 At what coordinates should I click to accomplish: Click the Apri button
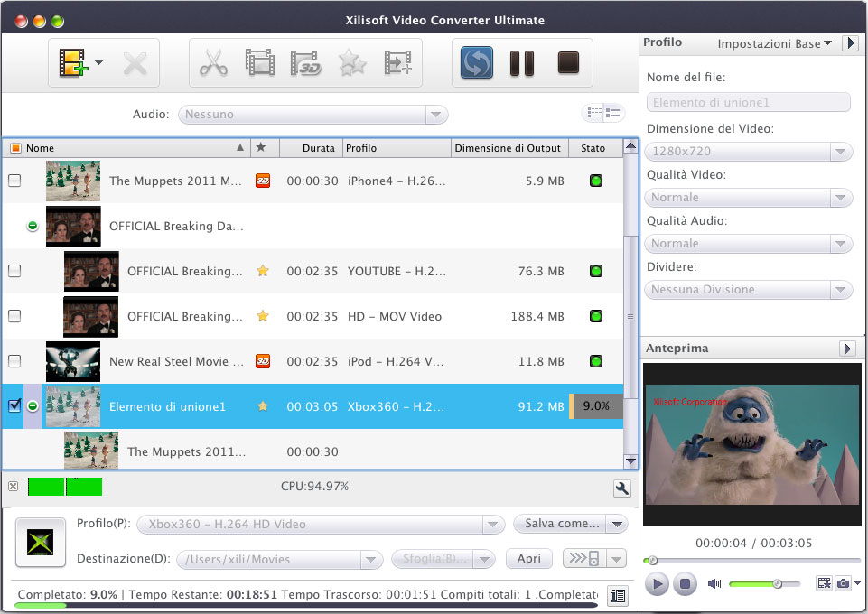click(x=529, y=559)
